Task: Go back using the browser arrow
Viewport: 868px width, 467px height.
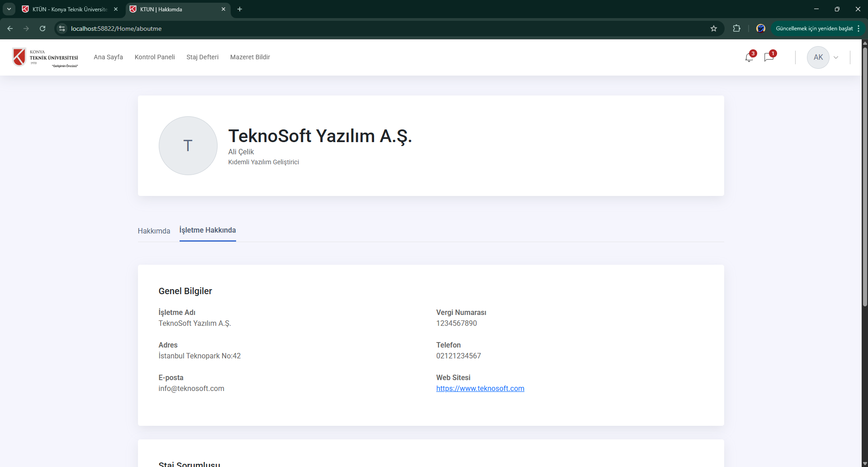Action: [10, 29]
